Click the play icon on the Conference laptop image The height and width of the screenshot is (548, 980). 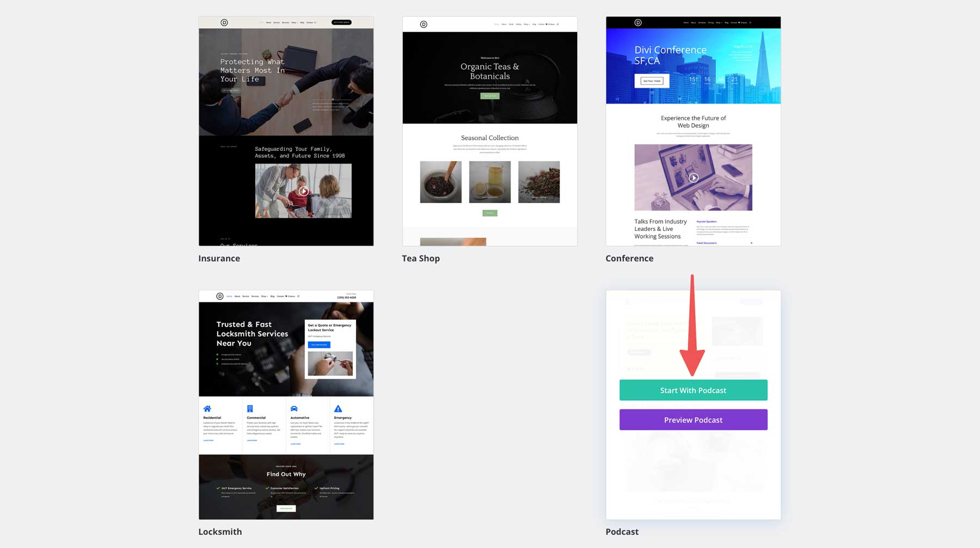point(694,178)
